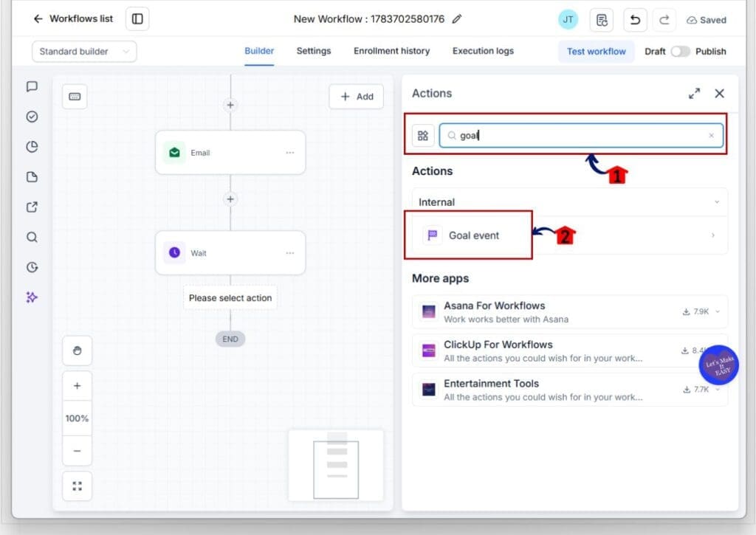The height and width of the screenshot is (535, 756).
Task: Add a step between Email and Wait
Action: (x=230, y=199)
